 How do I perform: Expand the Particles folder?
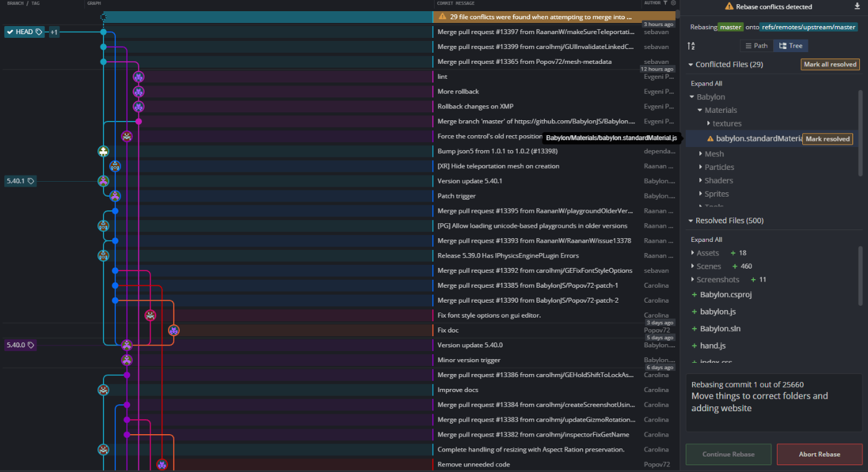click(700, 167)
